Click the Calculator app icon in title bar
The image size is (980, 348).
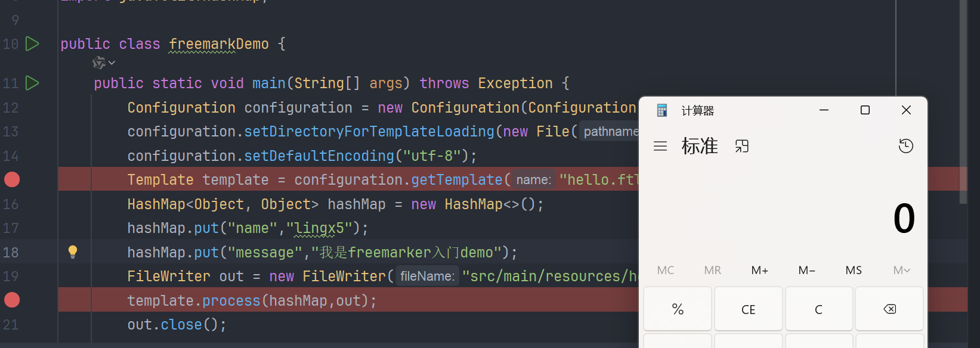(661, 110)
